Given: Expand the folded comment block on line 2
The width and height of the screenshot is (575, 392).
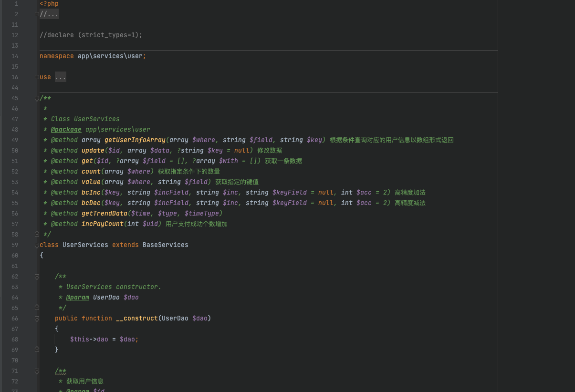Looking at the screenshot, I should [x=37, y=14].
